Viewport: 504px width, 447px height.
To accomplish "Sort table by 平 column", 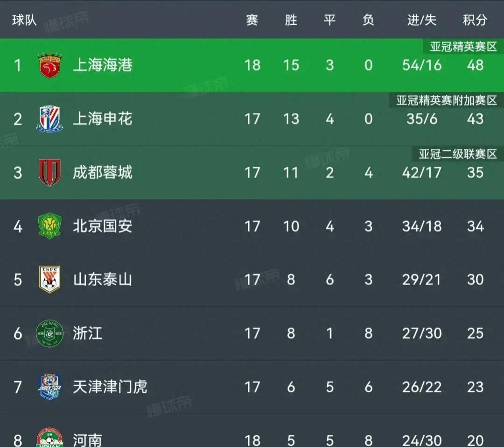I will pyautogui.click(x=330, y=20).
